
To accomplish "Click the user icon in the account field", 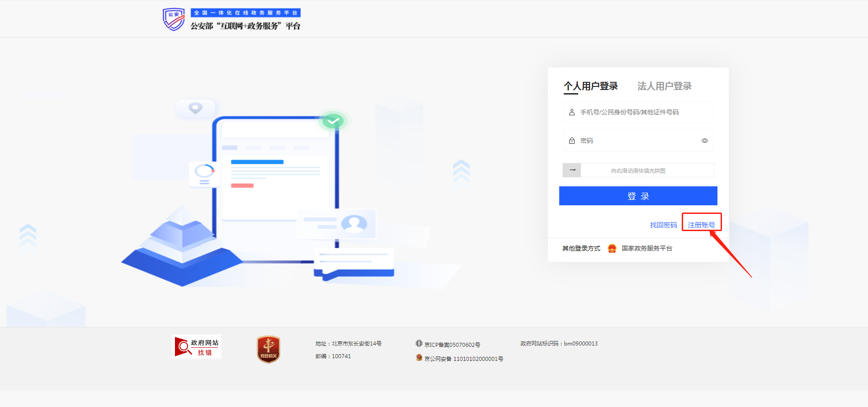I will [x=572, y=112].
